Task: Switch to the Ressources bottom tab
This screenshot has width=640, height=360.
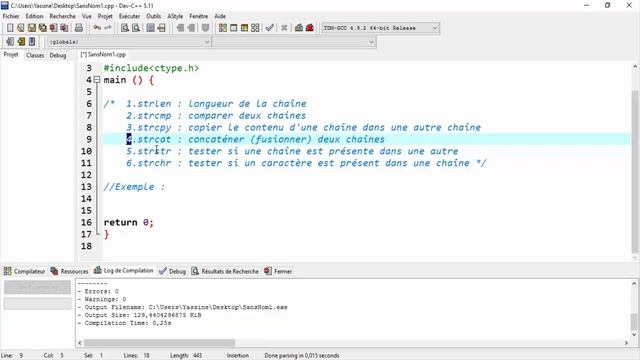Action: tap(69, 271)
